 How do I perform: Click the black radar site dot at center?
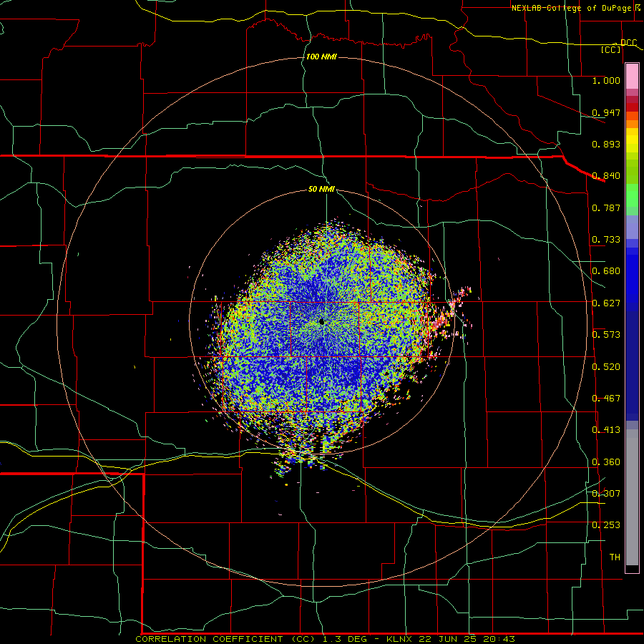[x=321, y=321]
